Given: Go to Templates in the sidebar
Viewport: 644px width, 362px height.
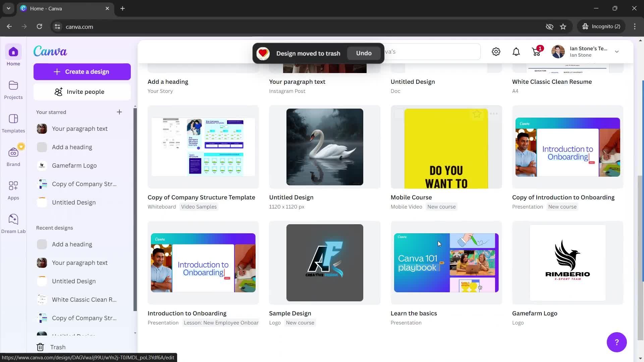Looking at the screenshot, I should [x=13, y=123].
